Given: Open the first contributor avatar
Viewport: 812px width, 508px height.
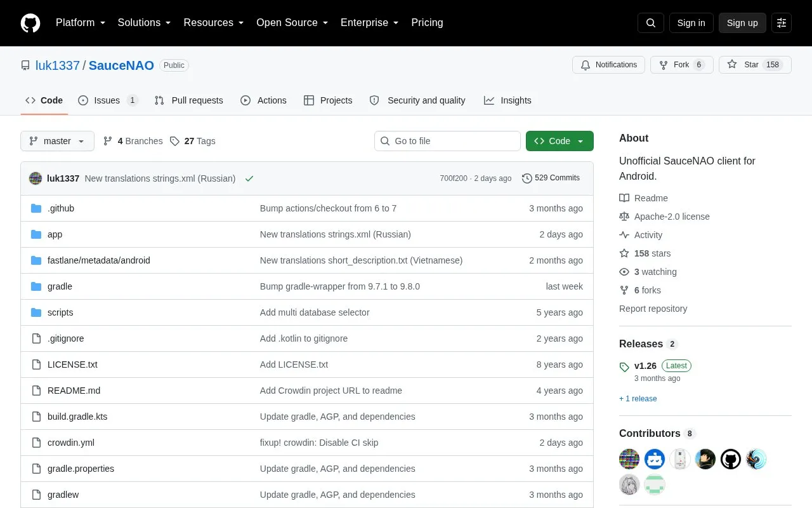Looking at the screenshot, I should click(x=629, y=459).
